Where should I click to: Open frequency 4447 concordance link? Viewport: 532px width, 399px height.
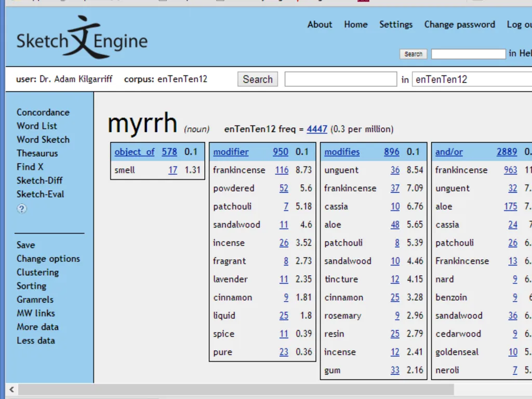pyautogui.click(x=317, y=129)
